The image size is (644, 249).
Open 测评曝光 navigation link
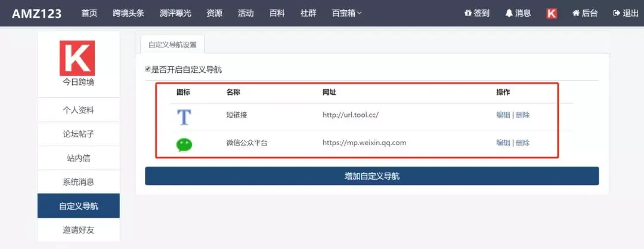175,13
